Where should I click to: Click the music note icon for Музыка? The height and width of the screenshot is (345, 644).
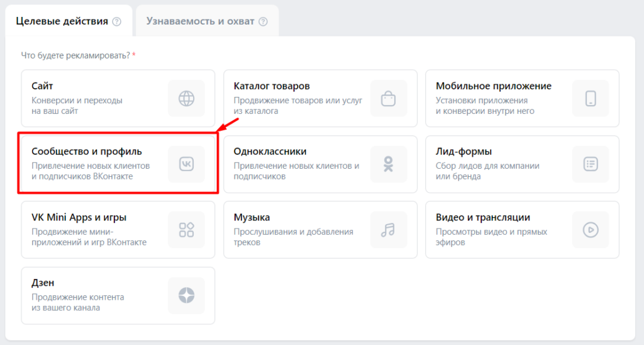pos(388,230)
